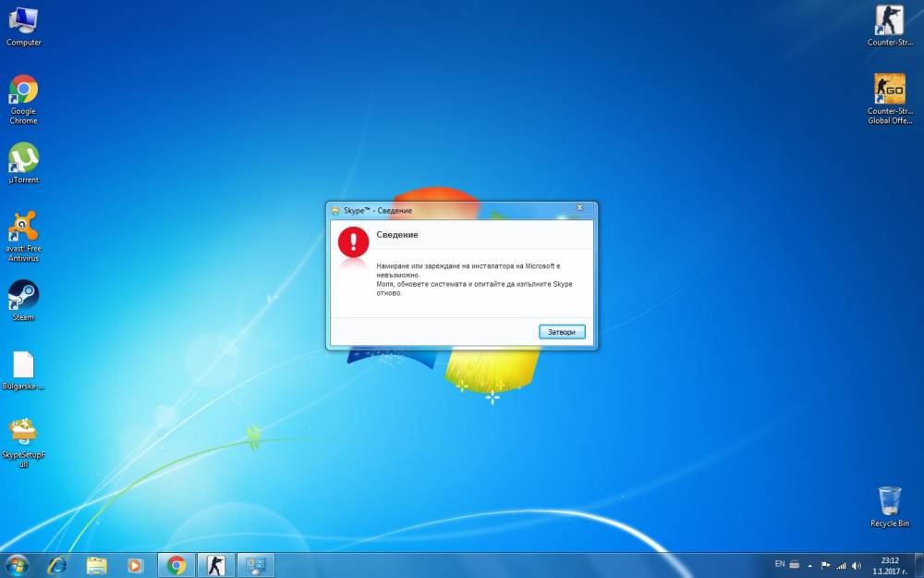Click the Show desktop strip
Viewport: 924px width, 578px height.
(919, 566)
